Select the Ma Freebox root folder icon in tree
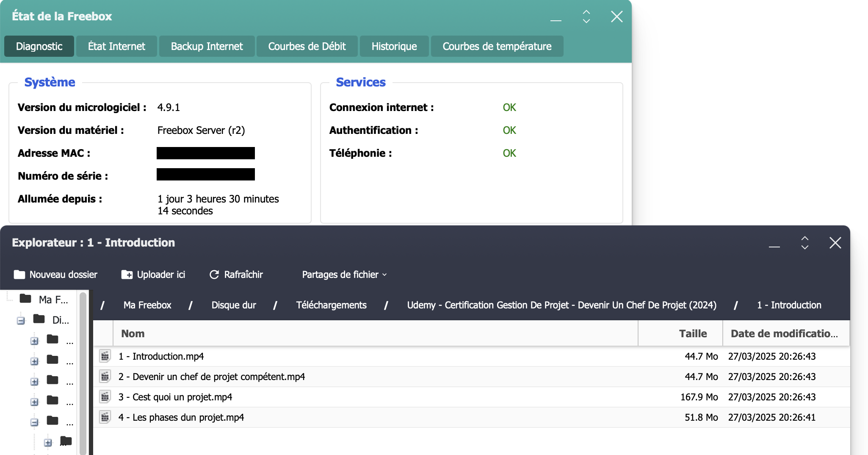This screenshot has width=868, height=455. click(25, 299)
